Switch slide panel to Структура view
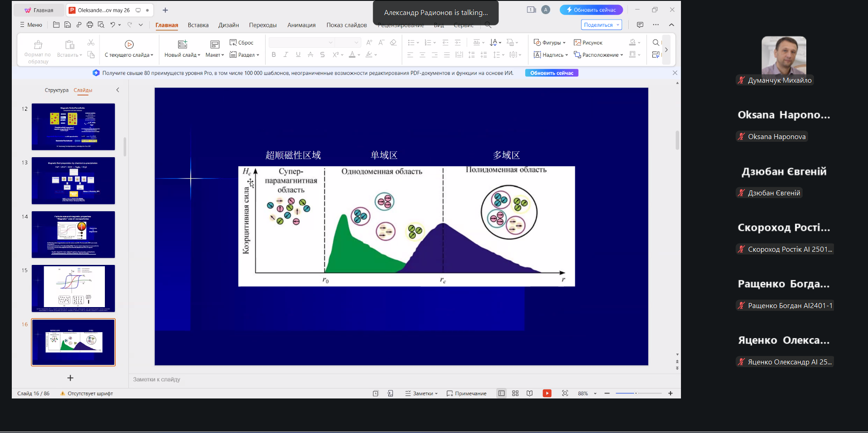Screen dimensions: 868x433 pyautogui.click(x=57, y=90)
